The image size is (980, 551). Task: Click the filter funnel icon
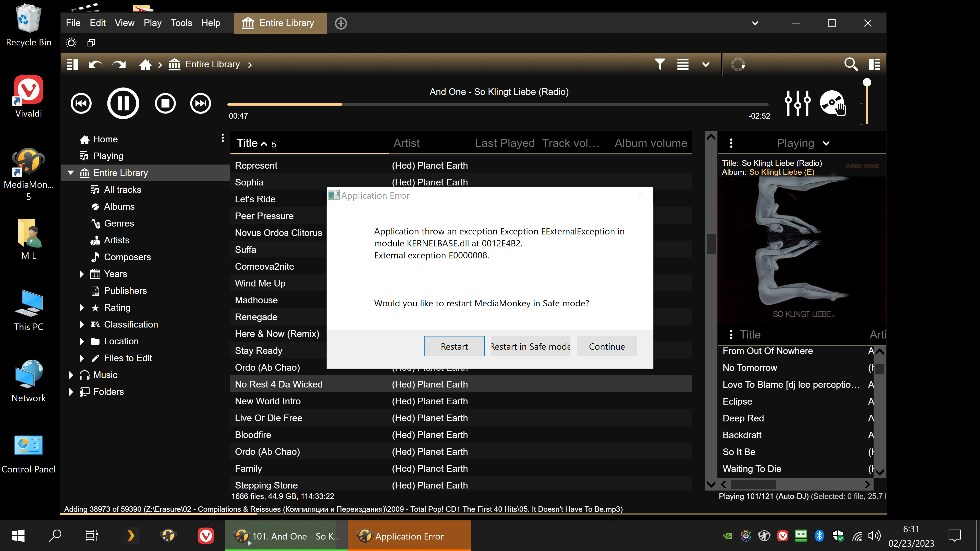pyautogui.click(x=660, y=64)
